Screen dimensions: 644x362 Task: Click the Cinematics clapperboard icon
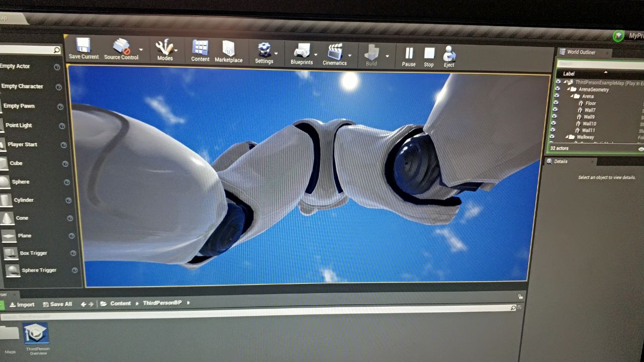[335, 51]
